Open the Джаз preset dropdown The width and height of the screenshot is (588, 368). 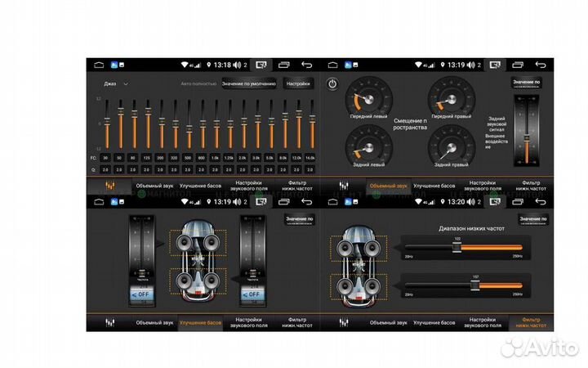click(116, 83)
